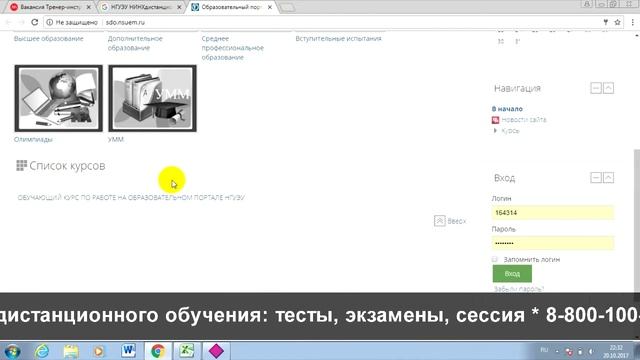Switch to the 'Вакансия Тренер' tab

pyautogui.click(x=51, y=7)
